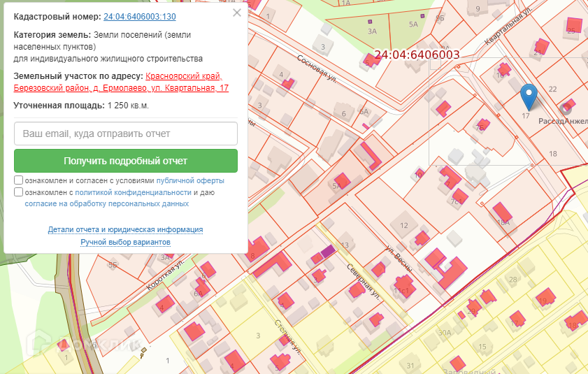Open cadastral number 24:04:6406003:130 link
This screenshot has width=588, height=374.
139,17
